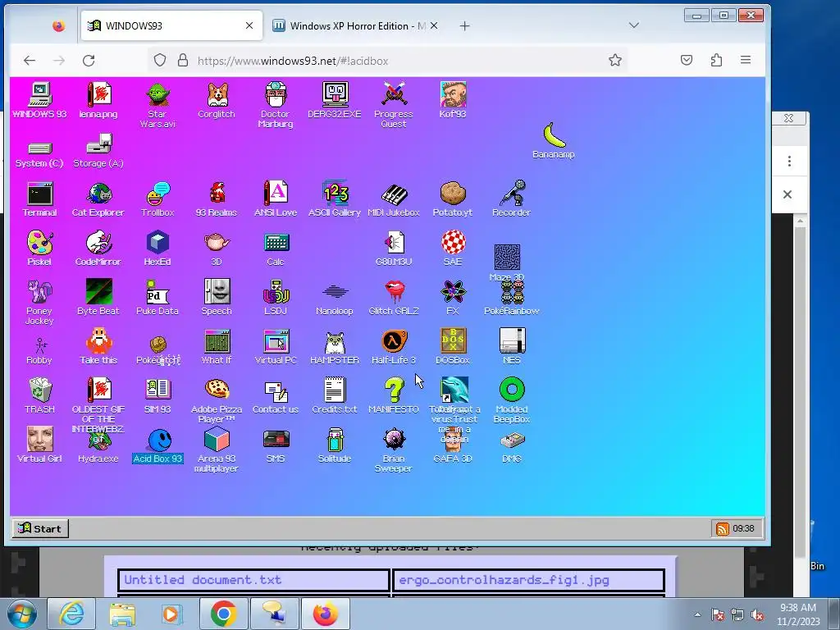Viewport: 840px width, 630px height.
Task: Open the ASCII Gallery icon
Action: (x=336, y=194)
